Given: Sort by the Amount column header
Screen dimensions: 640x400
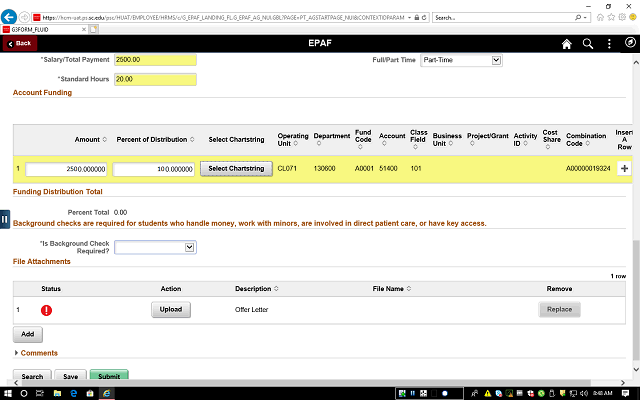Looking at the screenshot, I should [x=87, y=139].
